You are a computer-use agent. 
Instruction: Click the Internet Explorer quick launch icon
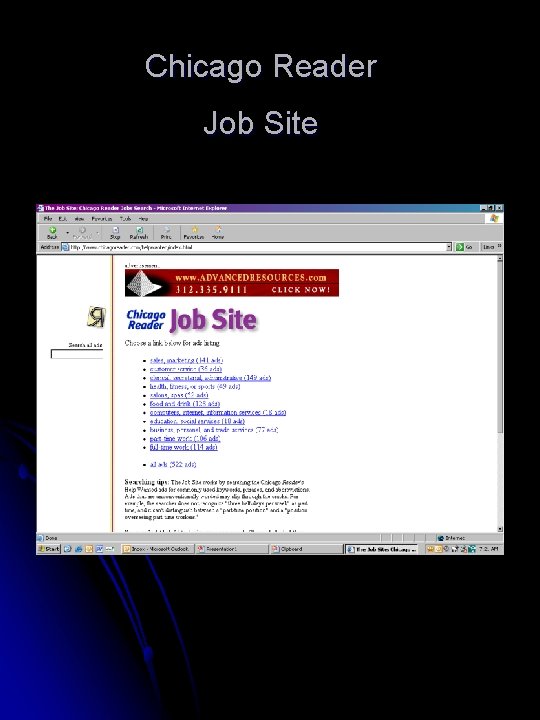tap(79, 549)
